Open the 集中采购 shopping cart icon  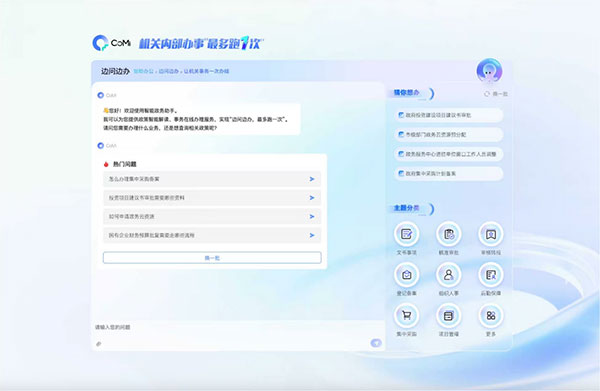point(406,316)
